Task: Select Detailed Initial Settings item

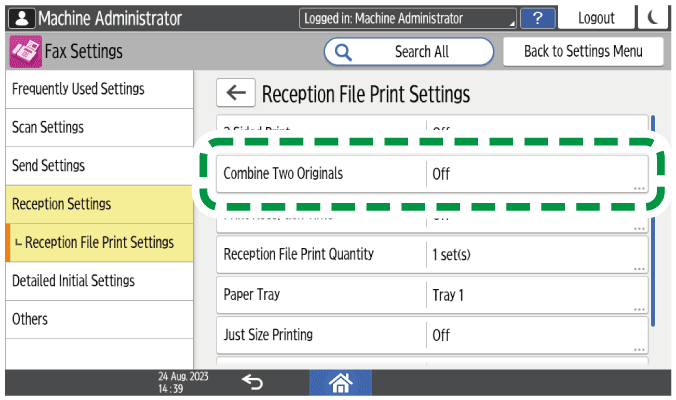Action: coord(95,281)
